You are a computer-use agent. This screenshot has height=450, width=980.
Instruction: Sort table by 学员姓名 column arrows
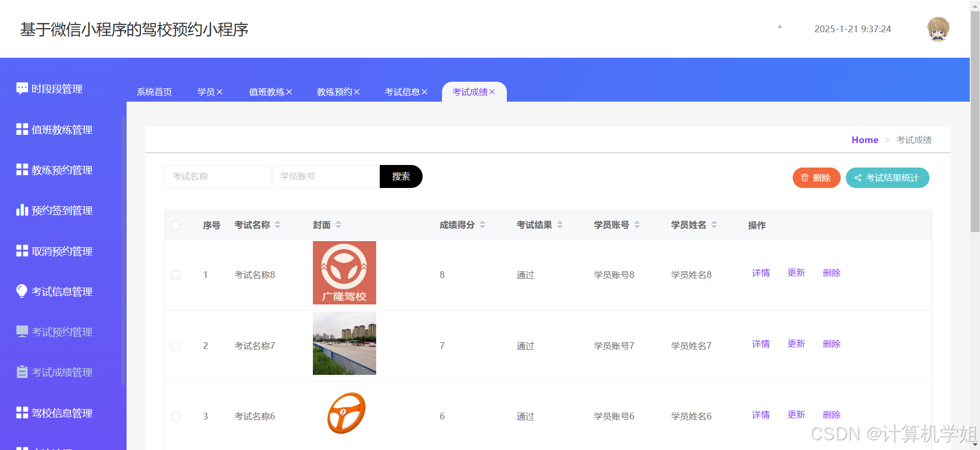(x=714, y=225)
